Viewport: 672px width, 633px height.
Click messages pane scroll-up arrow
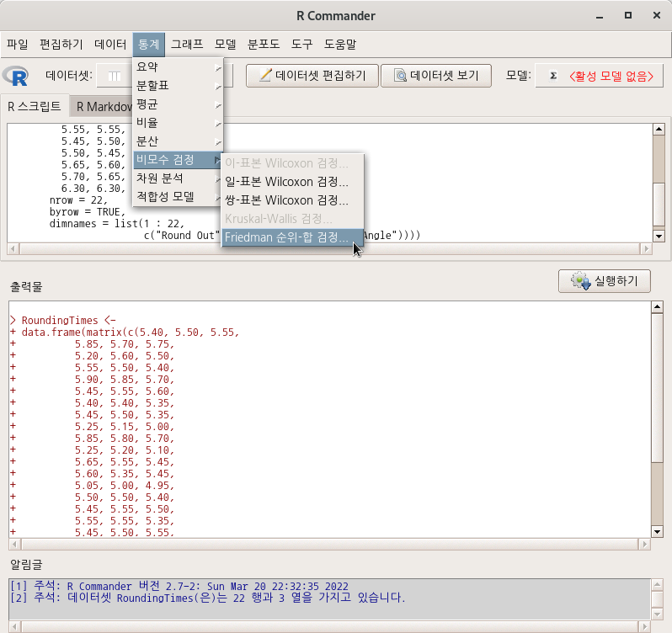point(657,584)
